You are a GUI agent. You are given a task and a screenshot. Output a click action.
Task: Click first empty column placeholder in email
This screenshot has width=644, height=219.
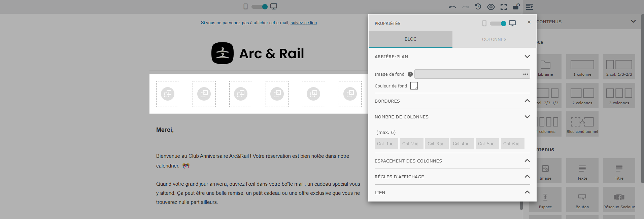[x=168, y=94]
